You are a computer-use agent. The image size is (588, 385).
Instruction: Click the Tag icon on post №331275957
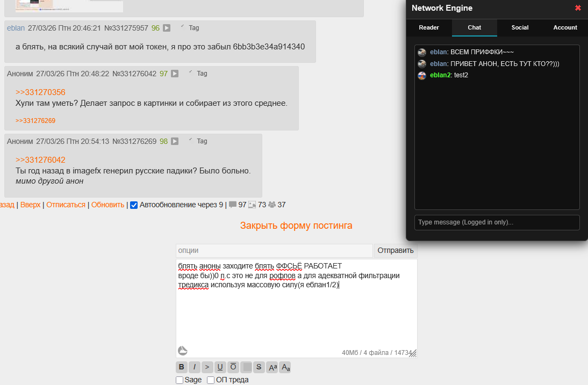pyautogui.click(x=183, y=27)
